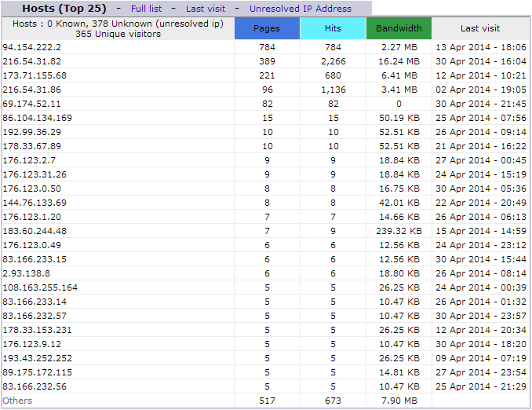The image size is (532, 410).
Task: Select host 2.93.138.8
Action: click(27, 274)
